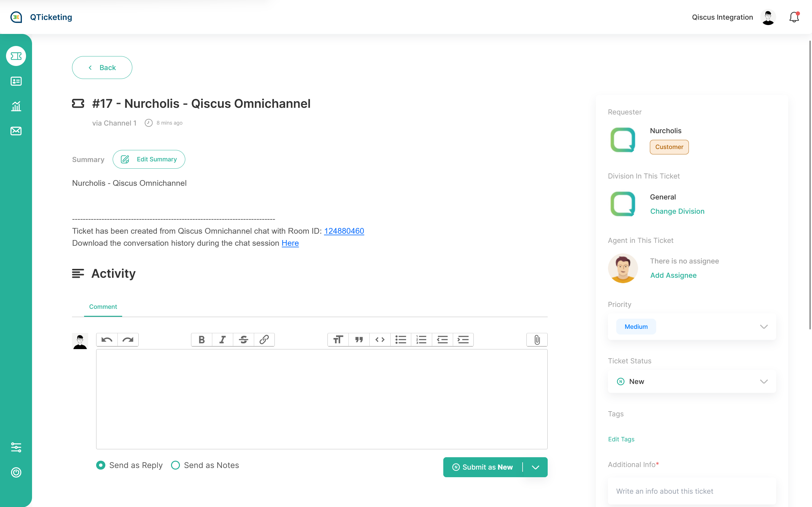Viewport: 812px width, 507px height.
Task: Click the paperclip attachment icon
Action: pyautogui.click(x=537, y=340)
